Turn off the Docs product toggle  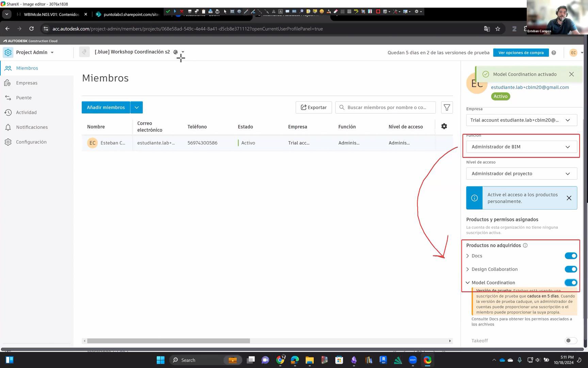click(x=571, y=256)
